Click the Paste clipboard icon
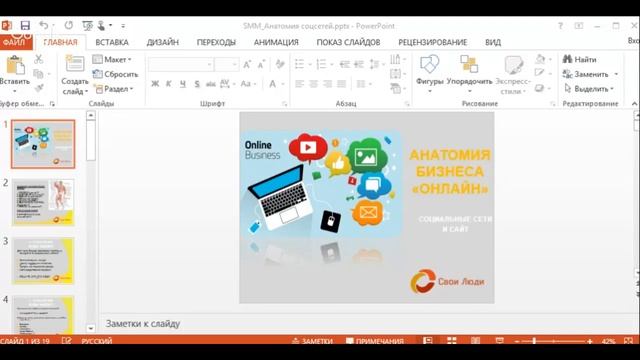This screenshot has width=640, height=360. pos(15,65)
